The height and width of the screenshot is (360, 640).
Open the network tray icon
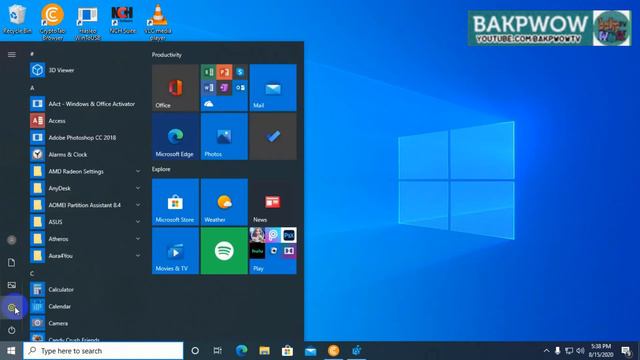tap(569, 351)
